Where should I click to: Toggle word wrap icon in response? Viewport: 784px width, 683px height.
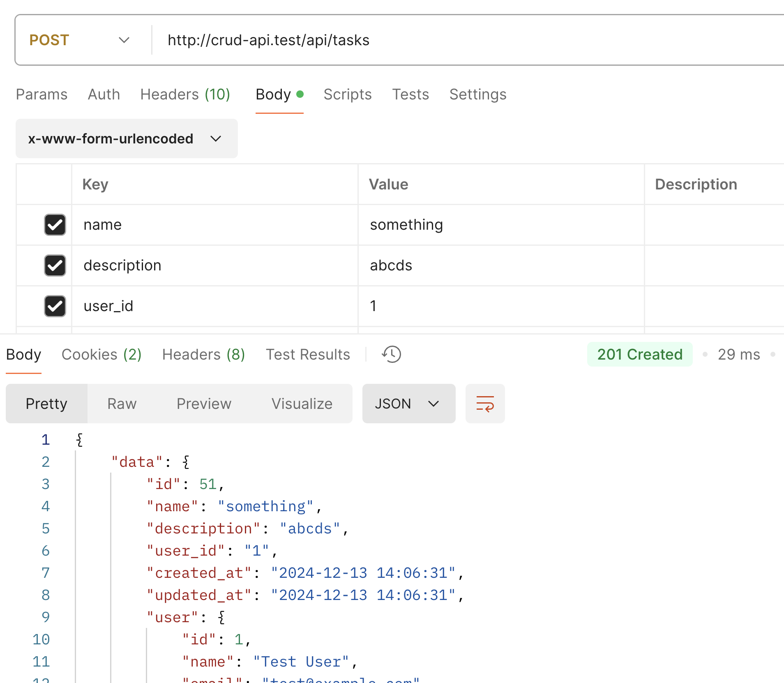485,404
